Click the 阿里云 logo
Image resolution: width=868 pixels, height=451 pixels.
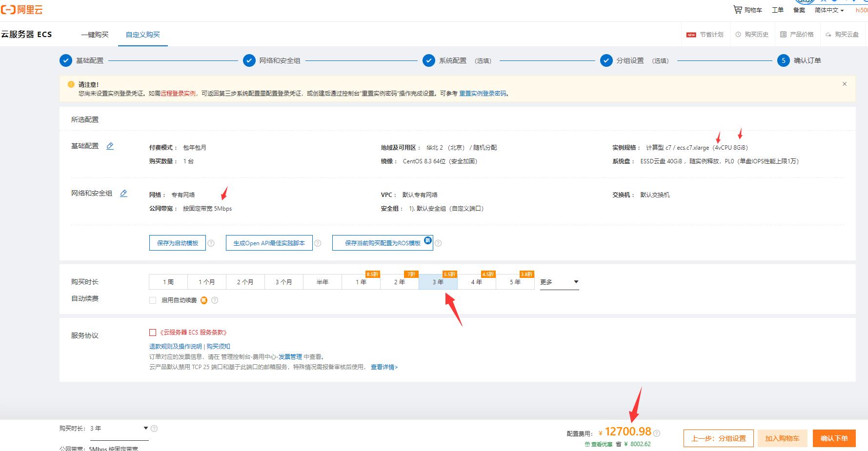tap(22, 9)
